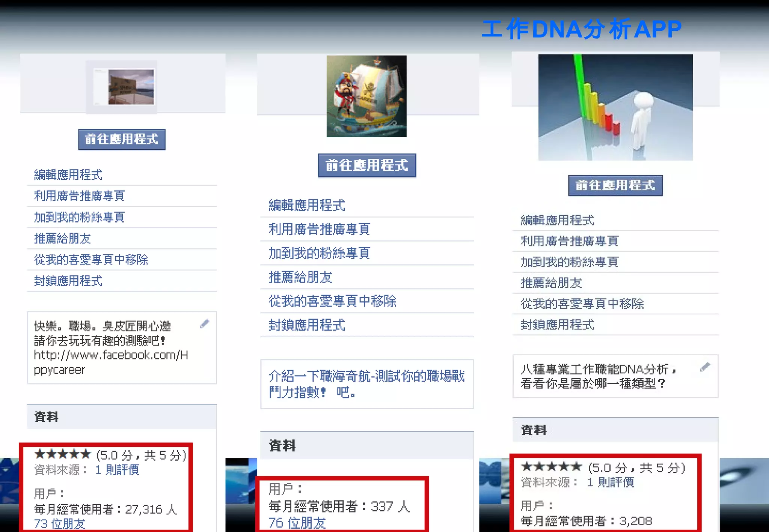Open 1 則評價 link in the left column
The image size is (769, 532).
(117, 470)
